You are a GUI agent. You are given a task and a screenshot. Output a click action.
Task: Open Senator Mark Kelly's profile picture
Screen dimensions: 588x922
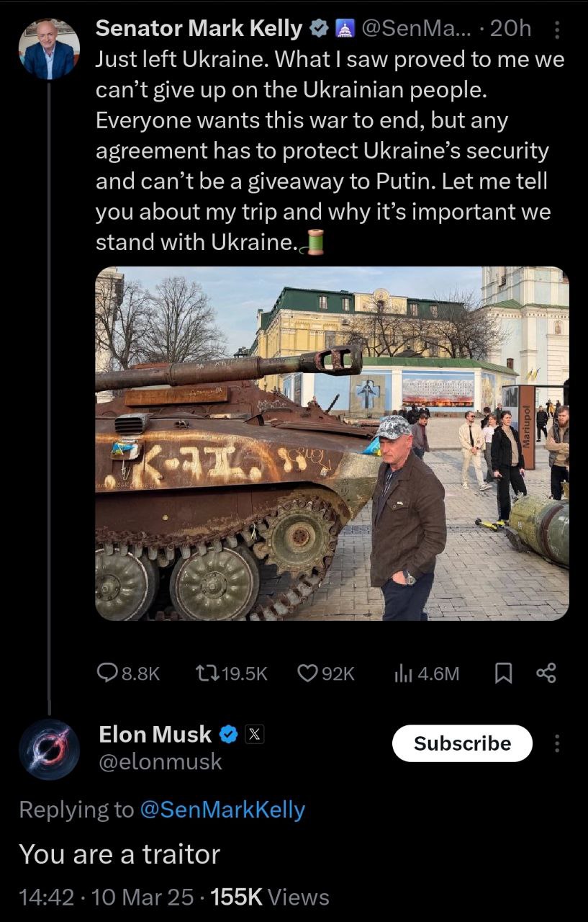pyautogui.click(x=48, y=50)
